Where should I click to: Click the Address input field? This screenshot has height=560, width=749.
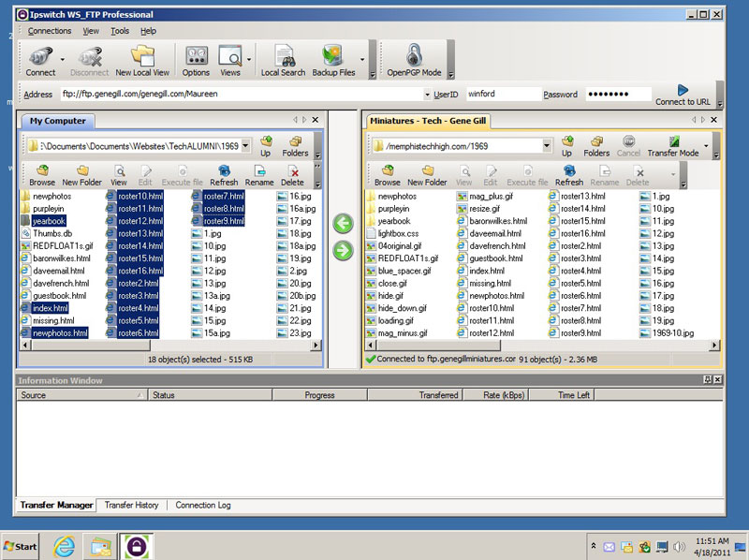(x=242, y=95)
